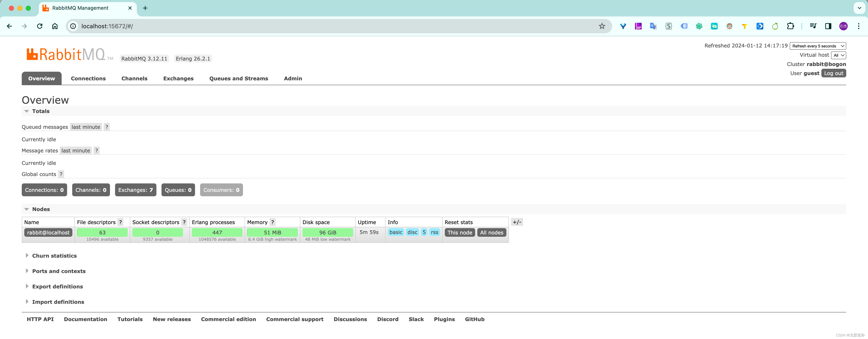This screenshot has width=868, height=339.
Task: Click the This node reset stats button
Action: tap(460, 232)
